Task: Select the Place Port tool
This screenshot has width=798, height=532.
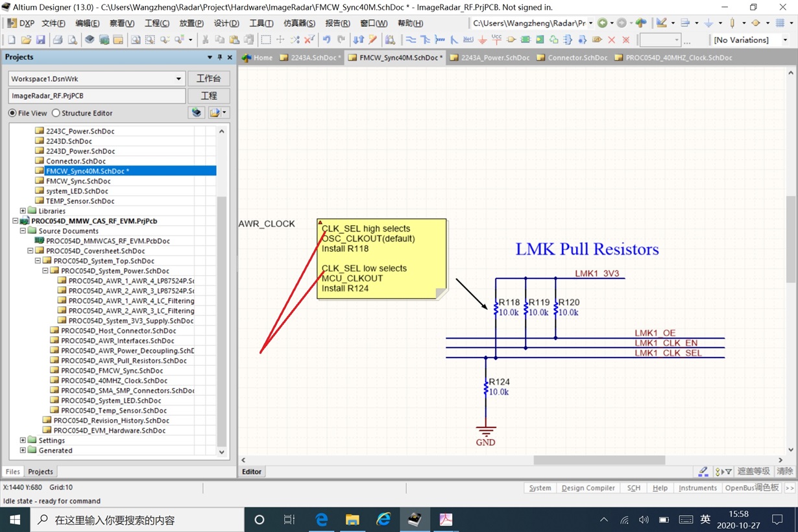Action: [597, 40]
